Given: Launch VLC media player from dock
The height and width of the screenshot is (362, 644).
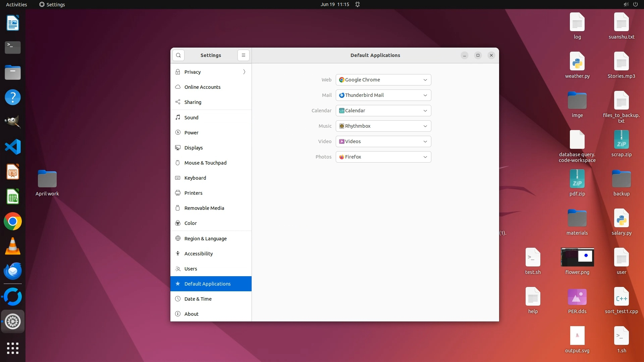Looking at the screenshot, I should pyautogui.click(x=13, y=246).
